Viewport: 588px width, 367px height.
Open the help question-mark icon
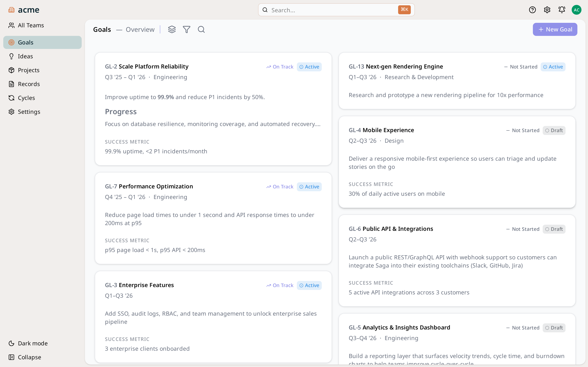[532, 10]
